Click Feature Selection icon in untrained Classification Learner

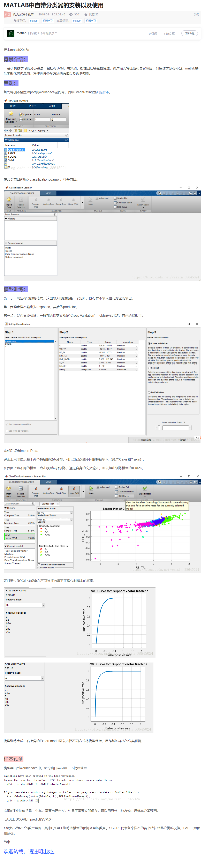pos(21,200)
